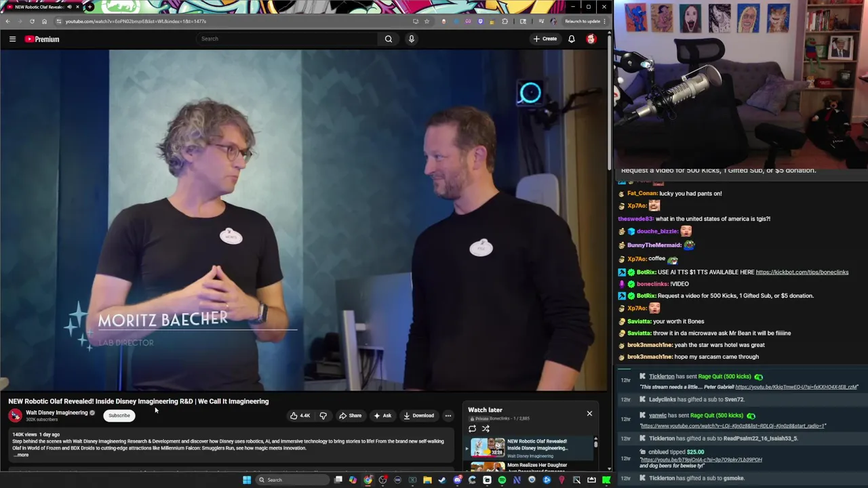This screenshot has width=868, height=488.
Task: Open Walt Disney Imagineering channel avatar
Action: (x=15, y=415)
